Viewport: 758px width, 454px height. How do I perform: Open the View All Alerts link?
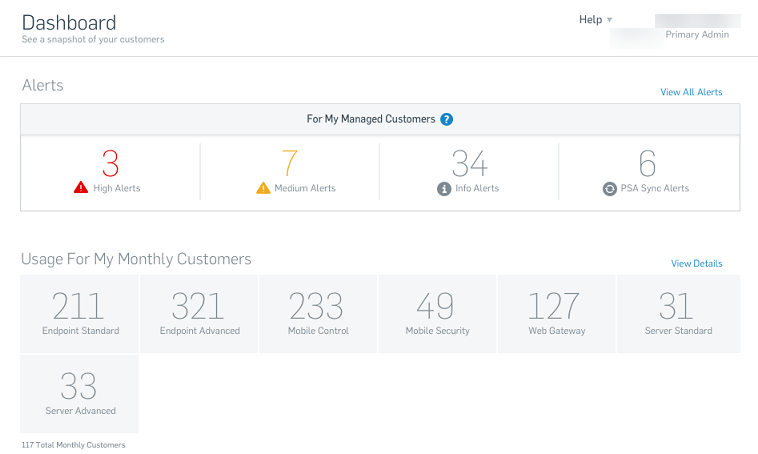[x=691, y=92]
